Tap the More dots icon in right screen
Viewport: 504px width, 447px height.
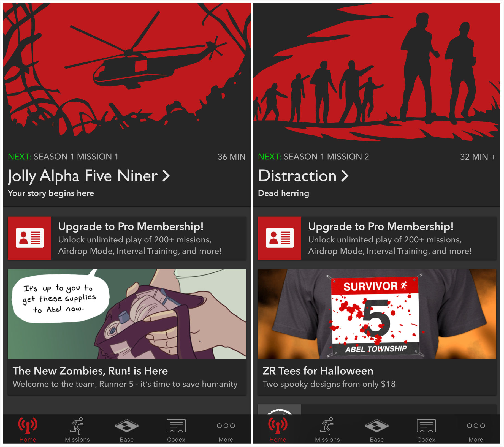(x=476, y=426)
